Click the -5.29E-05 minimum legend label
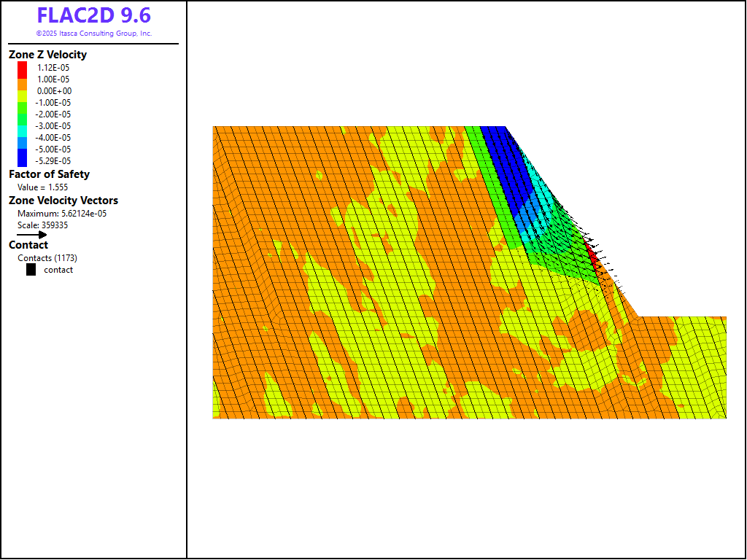 pyautogui.click(x=54, y=161)
